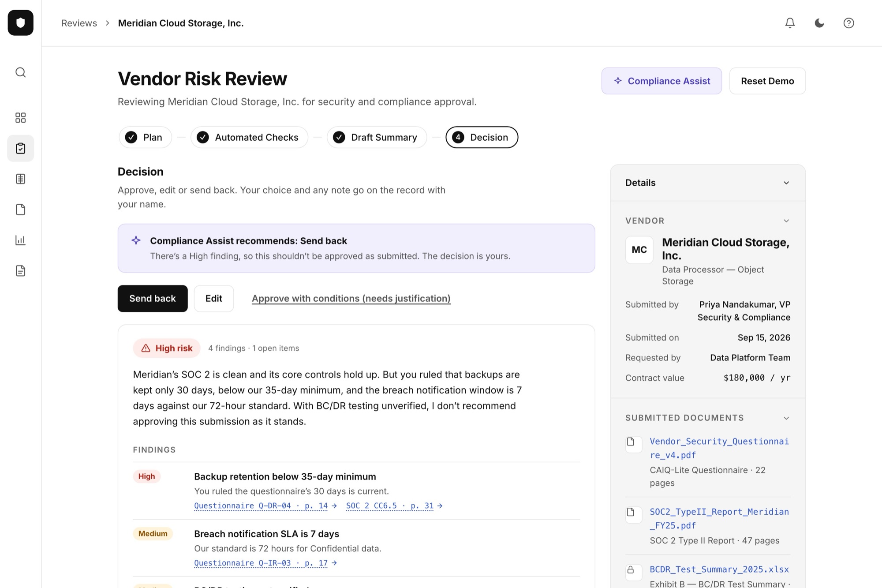Open Questionnaire Q-IR-03 p. 17 citation
The height and width of the screenshot is (588, 882).
click(x=265, y=563)
